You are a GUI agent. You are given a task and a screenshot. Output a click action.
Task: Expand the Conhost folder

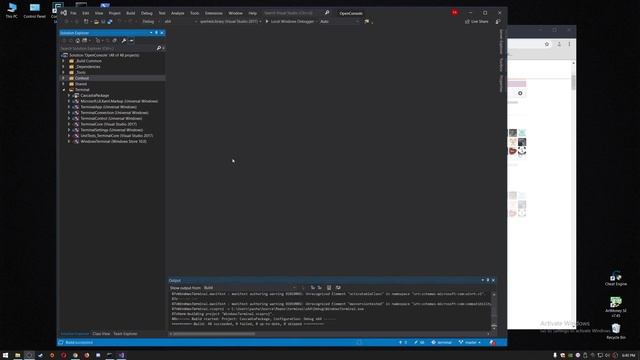tap(63, 78)
